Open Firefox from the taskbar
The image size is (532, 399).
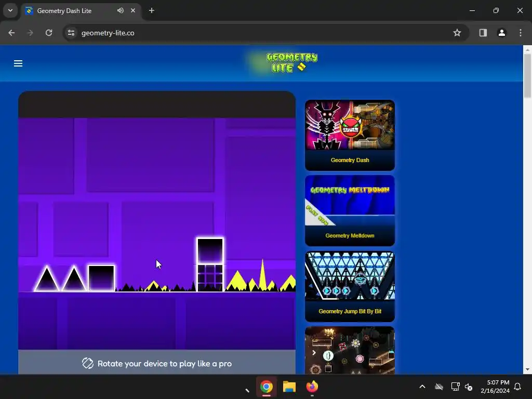pos(312,387)
